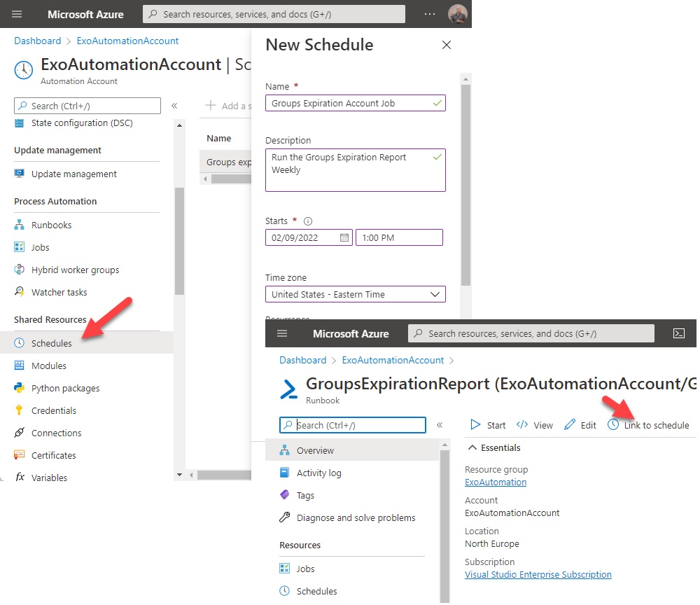The image size is (700, 605).
Task: Click sidebar scroll up arrow
Action: click(x=179, y=125)
